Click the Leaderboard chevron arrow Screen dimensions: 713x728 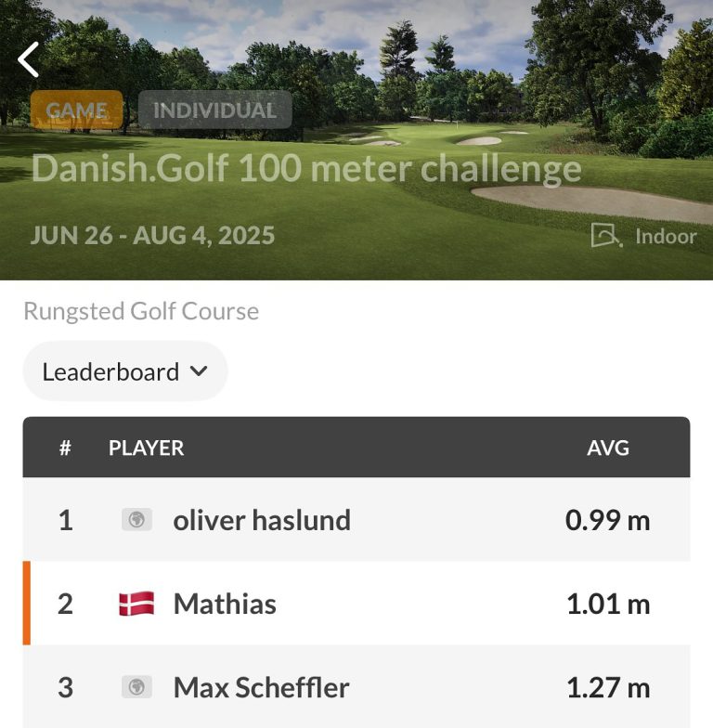(x=199, y=371)
